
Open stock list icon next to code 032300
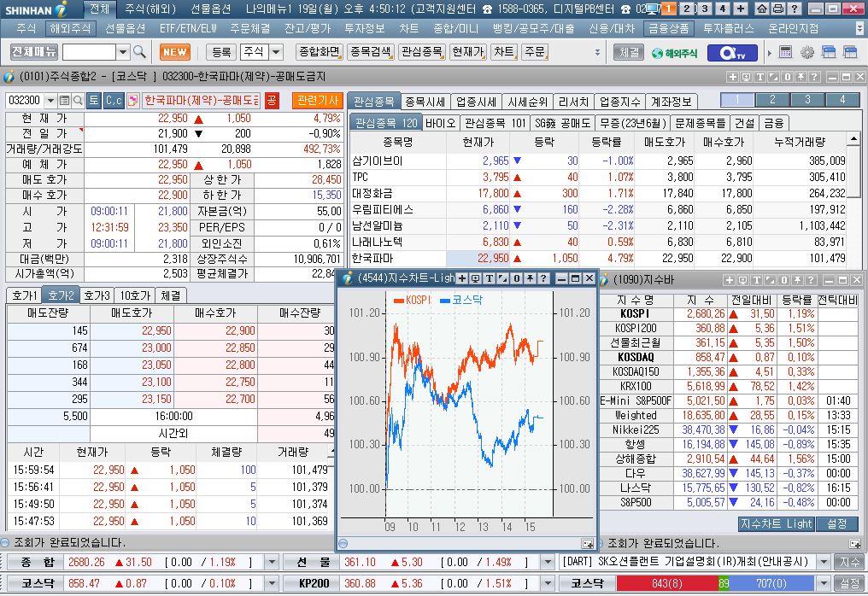pos(64,101)
